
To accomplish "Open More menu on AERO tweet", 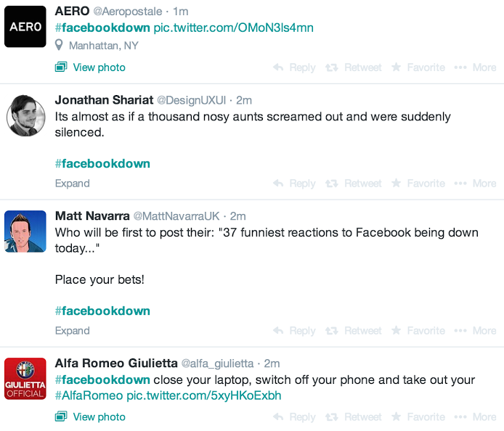I will click(475, 67).
